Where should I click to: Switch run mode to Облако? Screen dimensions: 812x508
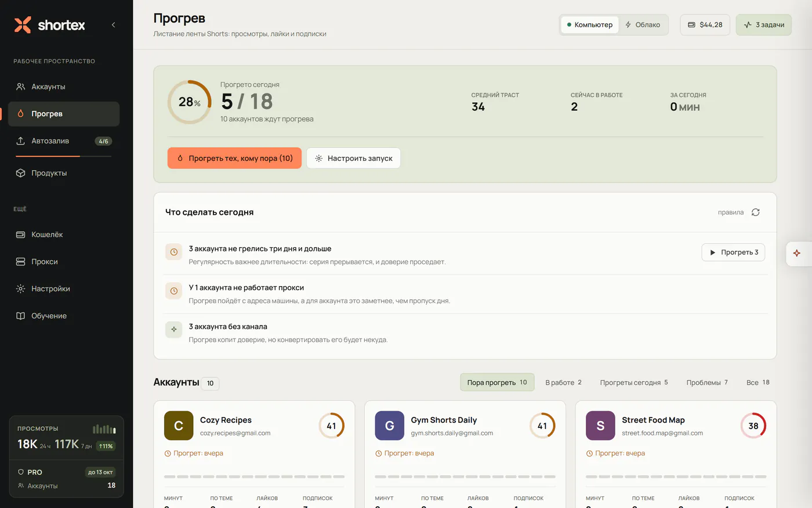tap(643, 25)
